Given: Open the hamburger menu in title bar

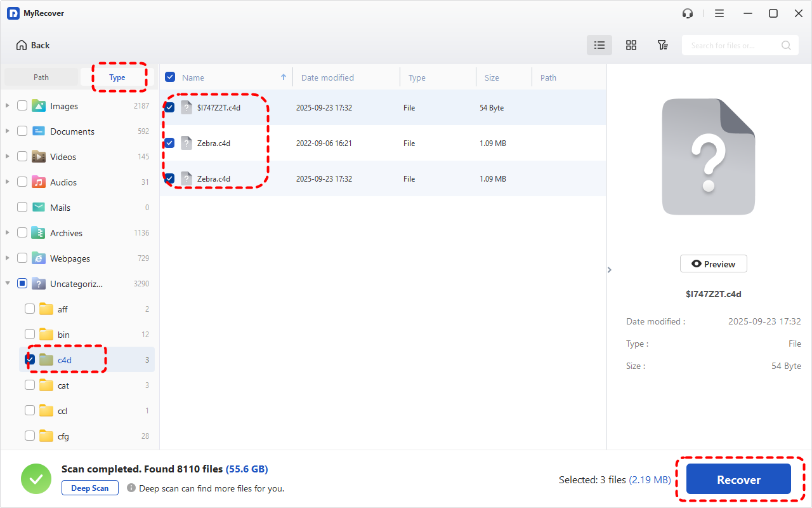Looking at the screenshot, I should [x=719, y=13].
